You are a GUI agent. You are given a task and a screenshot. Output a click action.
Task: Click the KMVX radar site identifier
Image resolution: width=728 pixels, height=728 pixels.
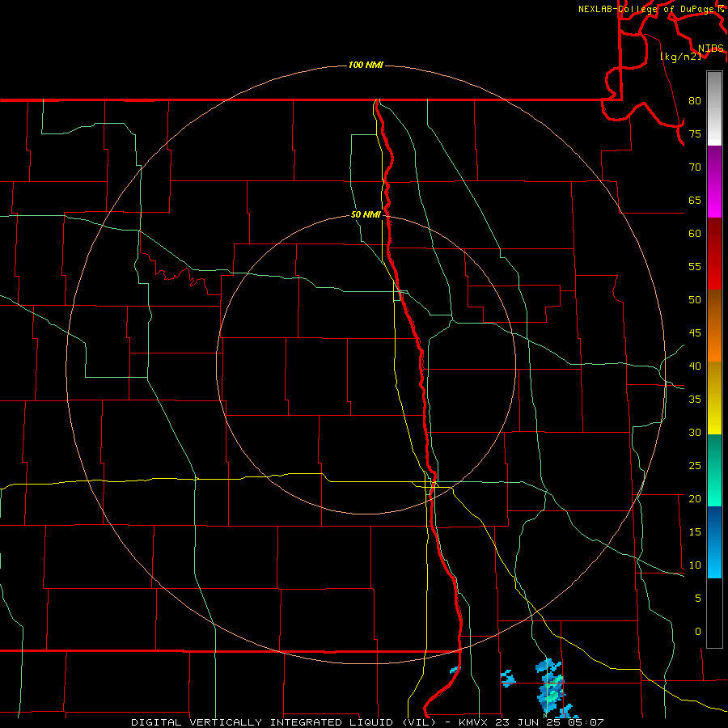click(x=474, y=722)
